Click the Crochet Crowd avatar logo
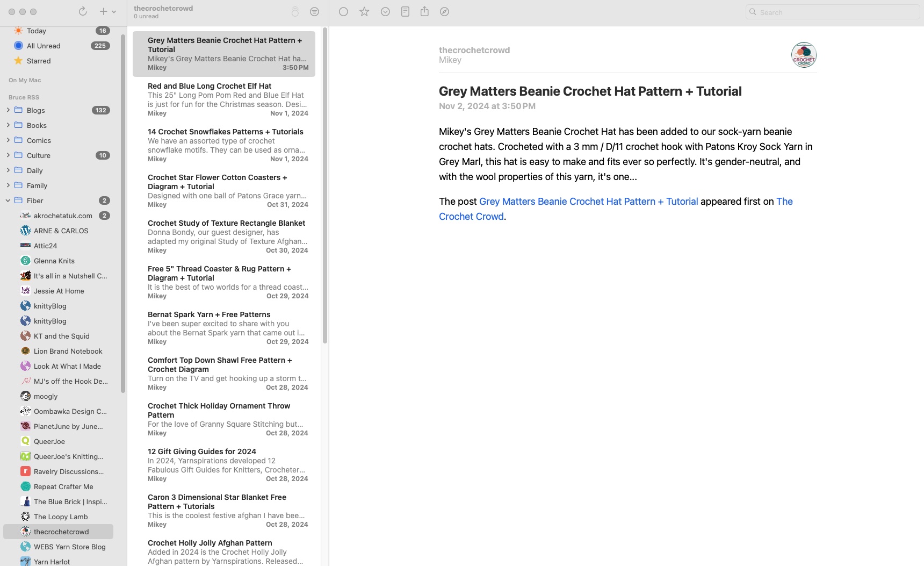Screen dimensions: 924x566 [x=804, y=55]
